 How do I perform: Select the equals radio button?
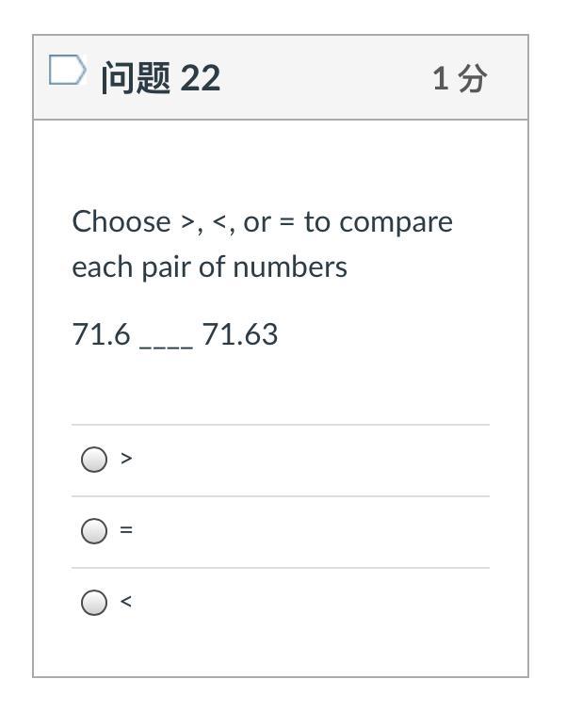point(94,531)
